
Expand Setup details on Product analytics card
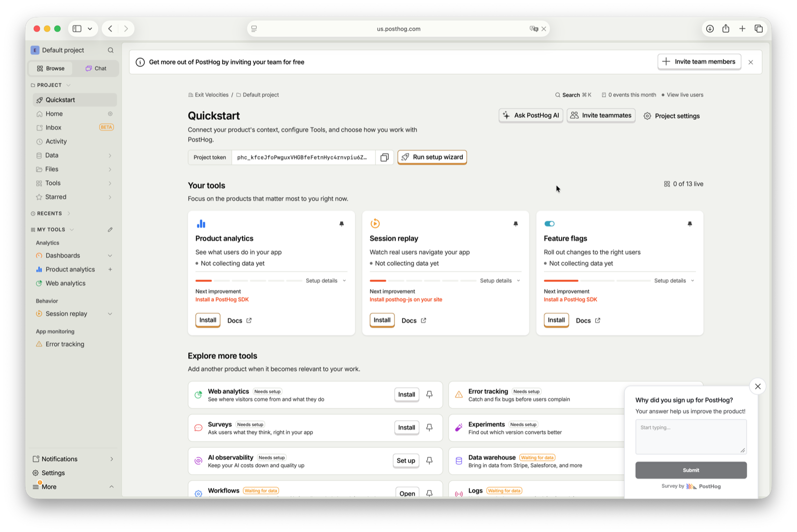coord(326,281)
